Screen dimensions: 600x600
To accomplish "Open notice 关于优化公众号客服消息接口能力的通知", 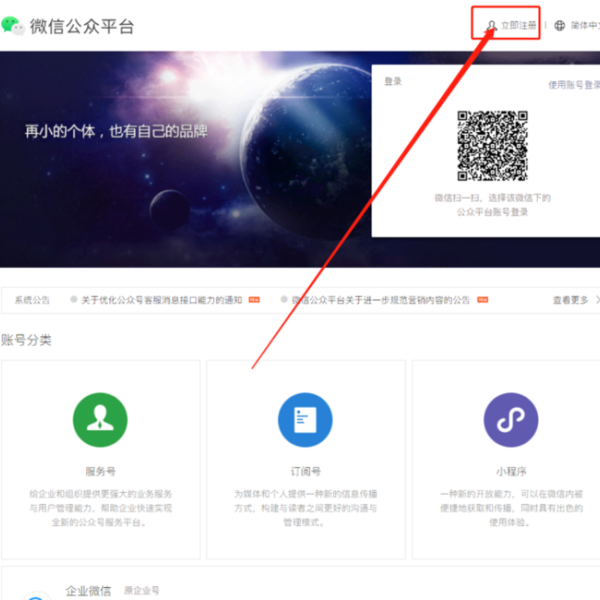I will click(161, 300).
